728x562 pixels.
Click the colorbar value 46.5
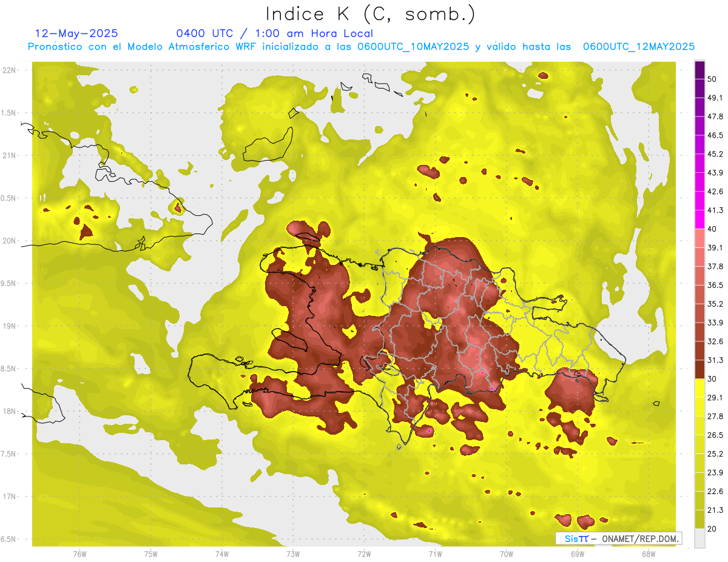[x=715, y=135]
